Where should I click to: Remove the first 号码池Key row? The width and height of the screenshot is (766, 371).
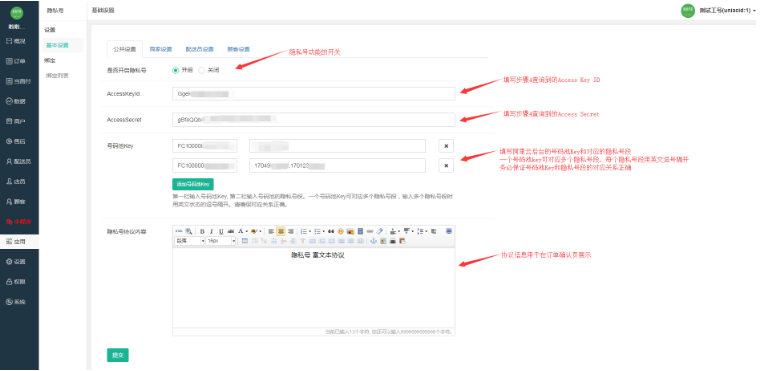click(x=446, y=146)
